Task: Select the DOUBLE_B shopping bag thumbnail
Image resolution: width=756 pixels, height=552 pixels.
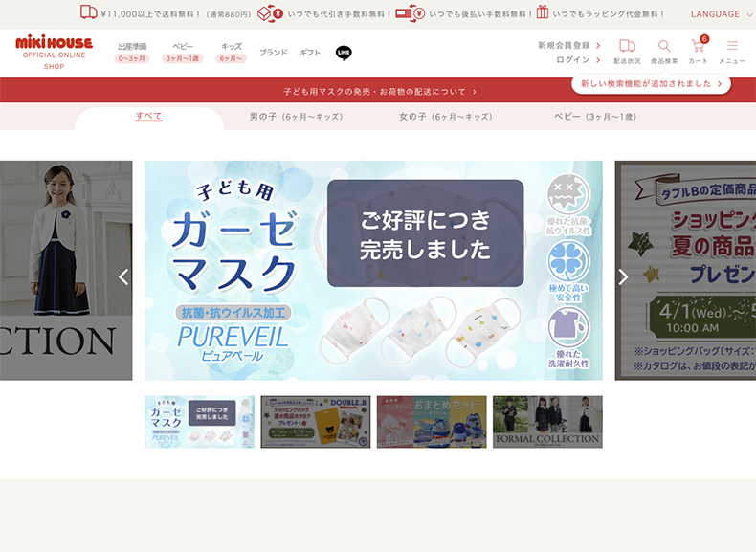Action: [316, 422]
